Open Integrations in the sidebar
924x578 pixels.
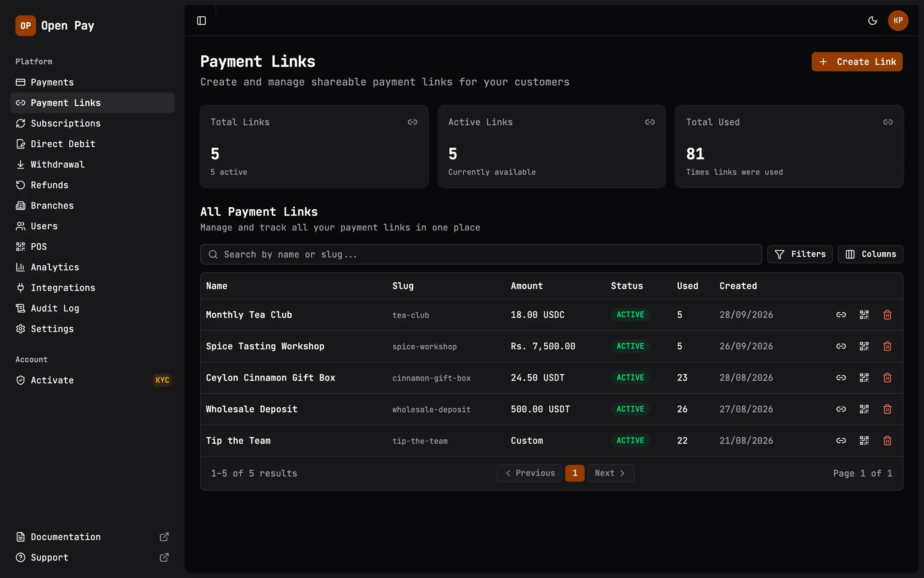pos(92,288)
